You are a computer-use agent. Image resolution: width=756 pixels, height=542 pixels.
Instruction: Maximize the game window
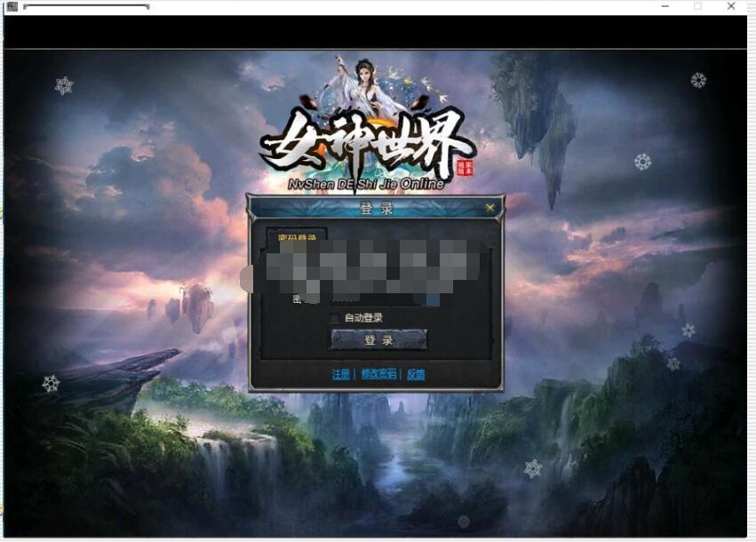click(x=698, y=6)
